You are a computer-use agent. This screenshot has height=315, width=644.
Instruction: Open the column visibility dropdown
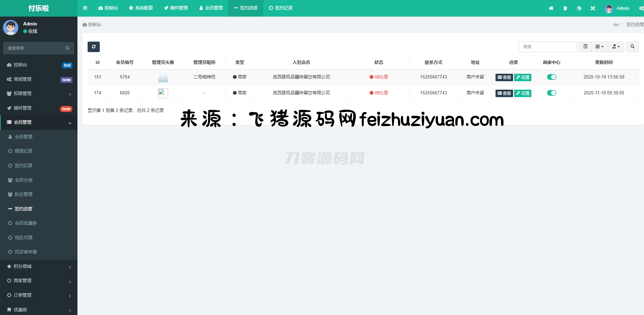tap(599, 47)
